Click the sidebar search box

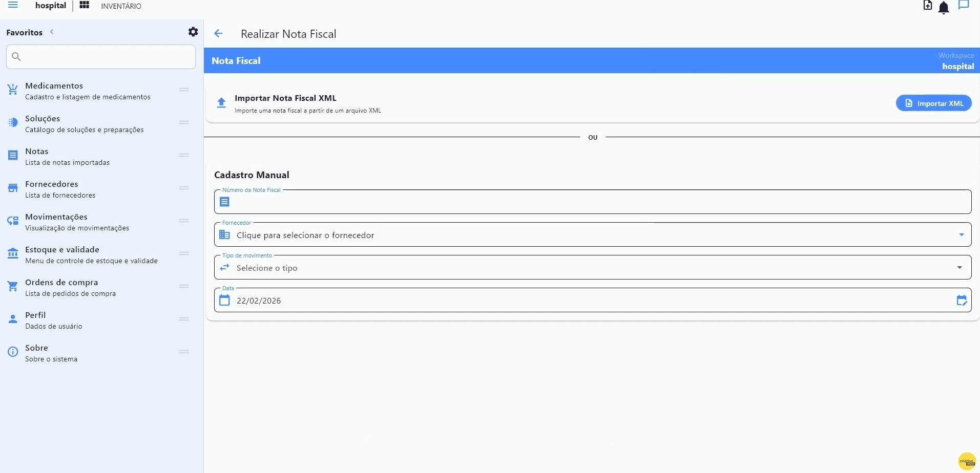point(101,57)
